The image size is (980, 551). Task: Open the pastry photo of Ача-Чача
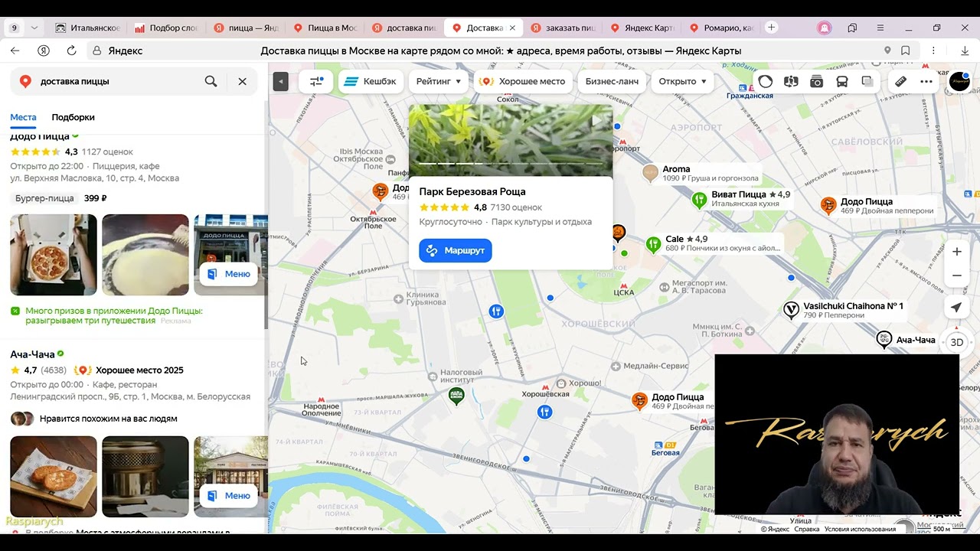coord(54,477)
